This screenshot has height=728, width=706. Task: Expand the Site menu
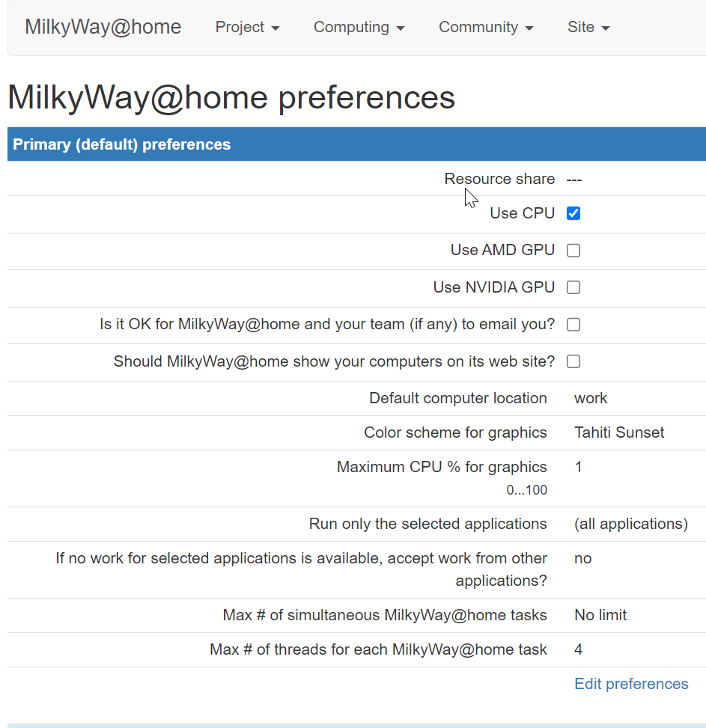[588, 27]
